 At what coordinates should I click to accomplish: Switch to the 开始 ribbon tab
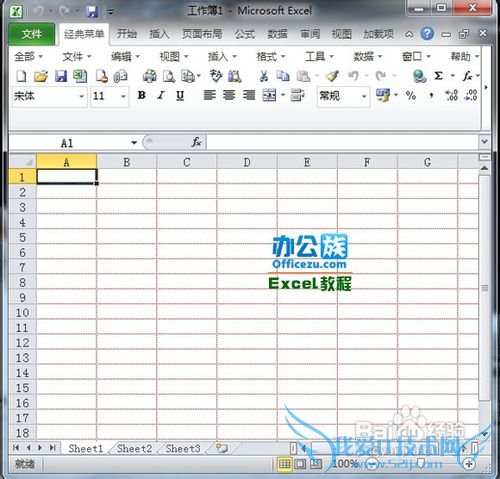click(x=127, y=34)
